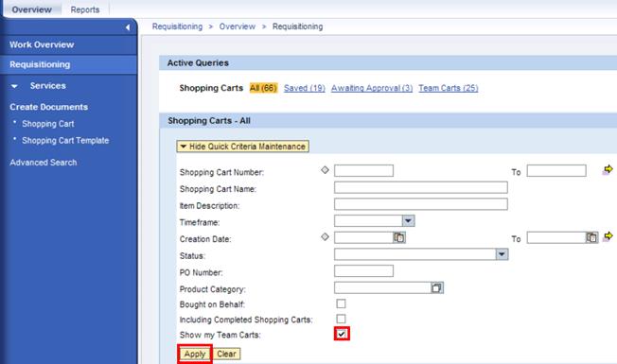Enable Including Completed Shopping Carts checkbox

[x=342, y=319]
